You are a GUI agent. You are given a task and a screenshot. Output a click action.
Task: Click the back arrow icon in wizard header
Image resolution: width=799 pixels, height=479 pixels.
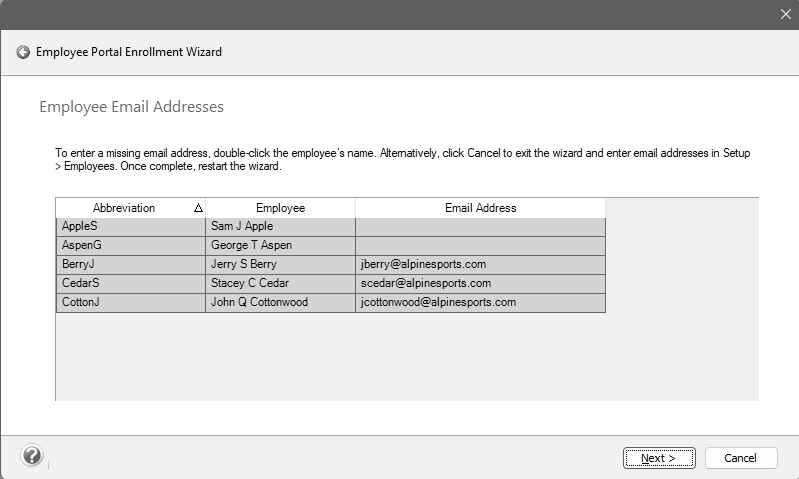point(23,52)
